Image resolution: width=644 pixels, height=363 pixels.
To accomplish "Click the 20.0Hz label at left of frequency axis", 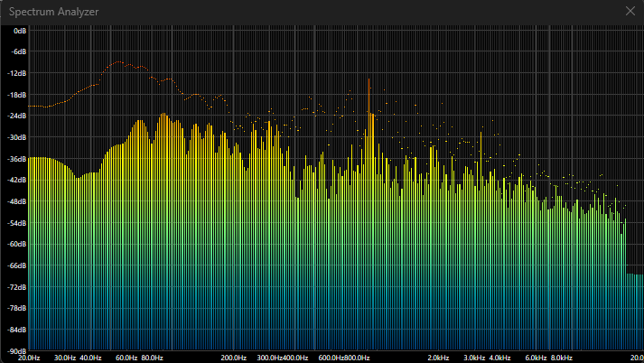I will pos(29,358).
